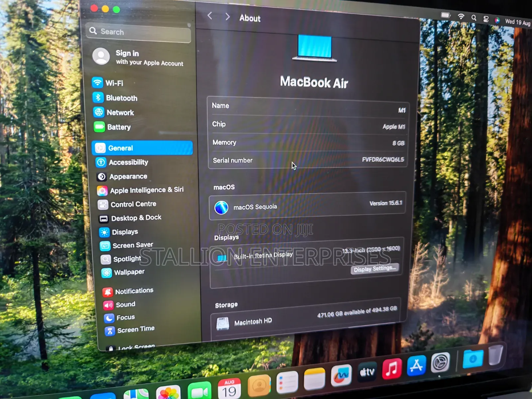Click the Siri menu bar icon
The width and height of the screenshot is (532, 399).
pyautogui.click(x=497, y=20)
